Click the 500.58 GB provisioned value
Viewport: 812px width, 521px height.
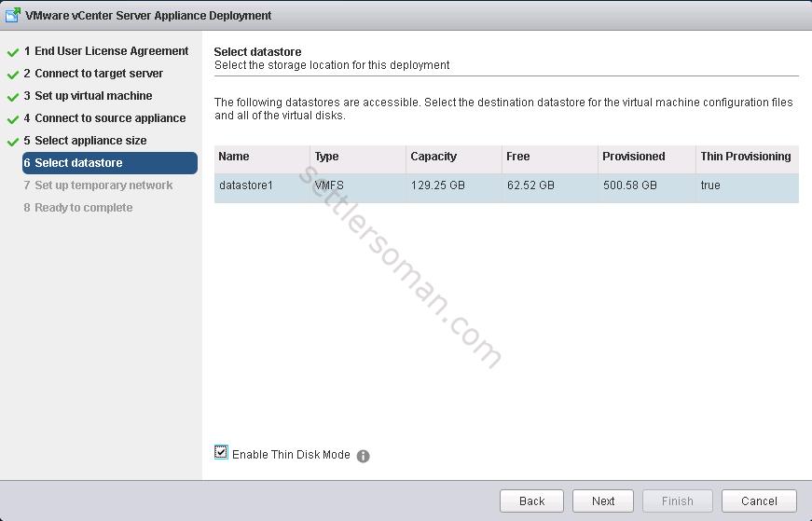click(630, 185)
